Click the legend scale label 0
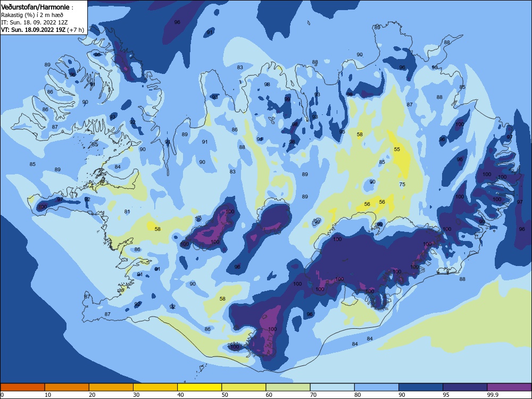Image resolution: width=532 pixels, height=399 pixels. click(2, 395)
